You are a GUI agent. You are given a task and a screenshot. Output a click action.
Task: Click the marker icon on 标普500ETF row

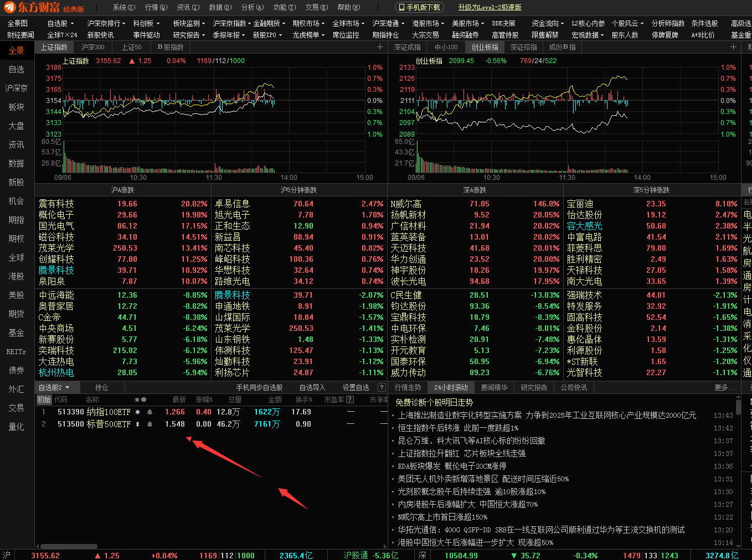tap(137, 424)
